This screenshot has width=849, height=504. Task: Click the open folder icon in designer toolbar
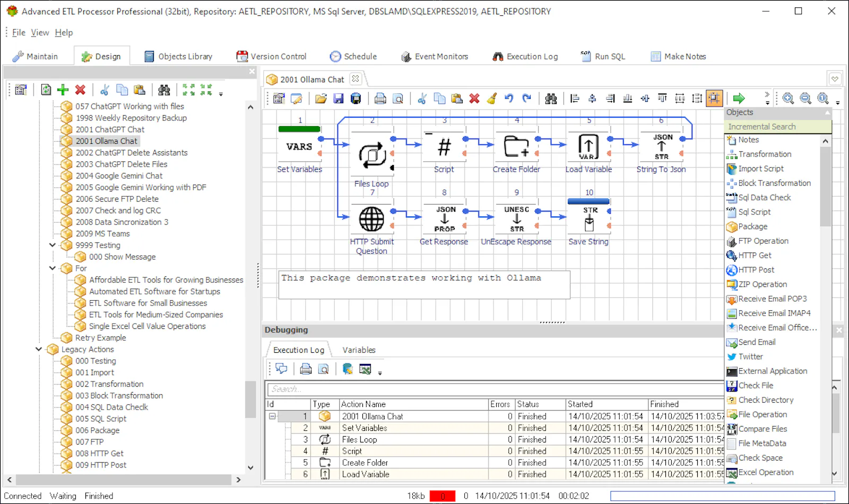tap(321, 98)
